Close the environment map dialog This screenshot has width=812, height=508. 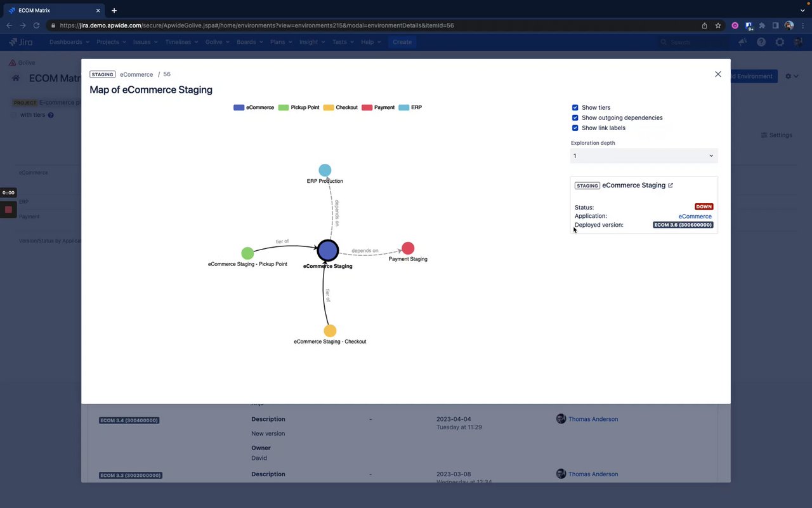coord(718,74)
